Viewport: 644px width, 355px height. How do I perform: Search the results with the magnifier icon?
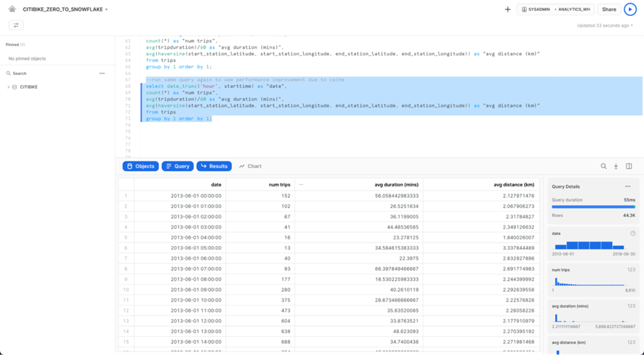click(603, 167)
